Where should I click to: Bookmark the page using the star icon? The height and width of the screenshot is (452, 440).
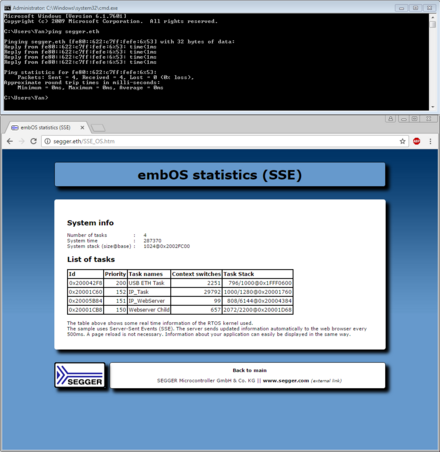(x=403, y=141)
